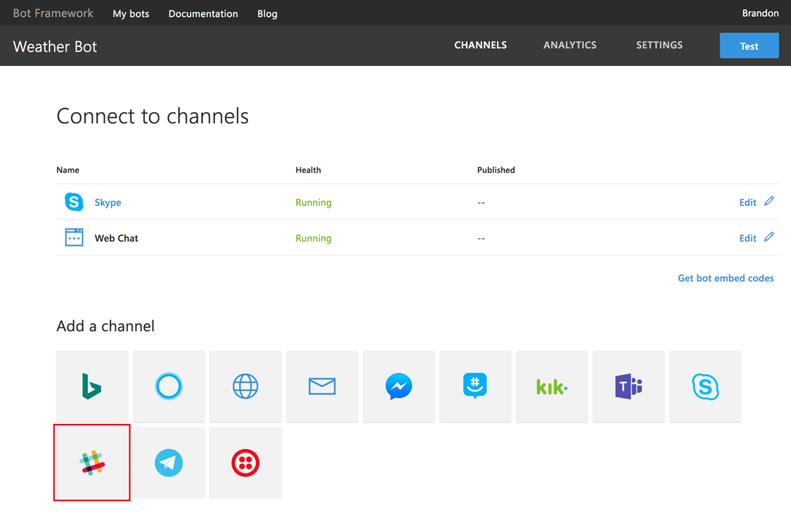Edit the Skype channel
The image size is (791, 532).
point(747,202)
